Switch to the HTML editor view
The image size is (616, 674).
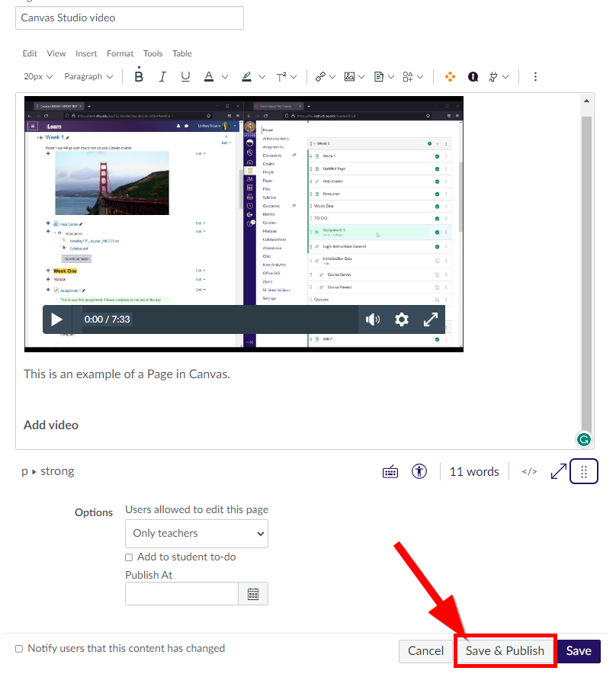pos(530,471)
